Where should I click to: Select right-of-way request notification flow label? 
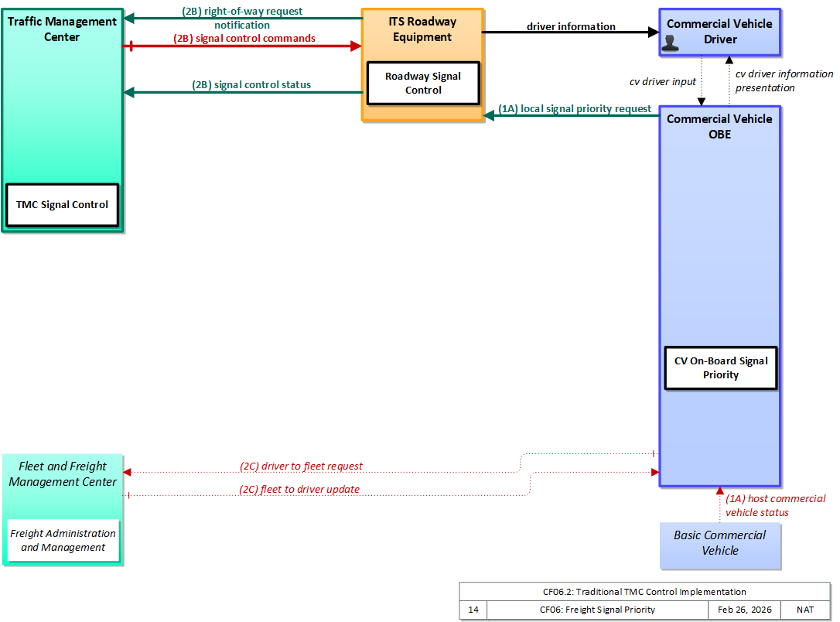pos(242,18)
